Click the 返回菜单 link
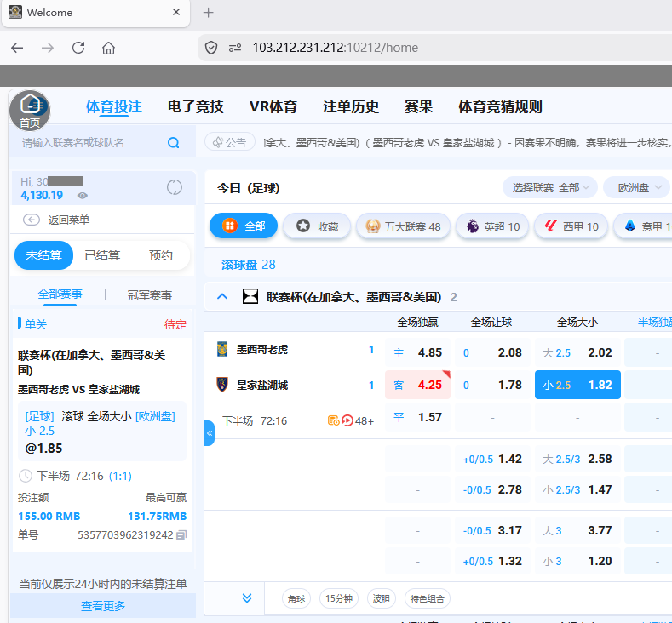 [69, 220]
